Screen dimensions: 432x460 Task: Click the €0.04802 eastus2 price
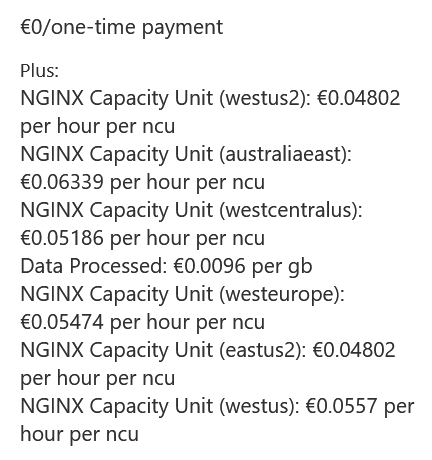click(x=354, y=350)
